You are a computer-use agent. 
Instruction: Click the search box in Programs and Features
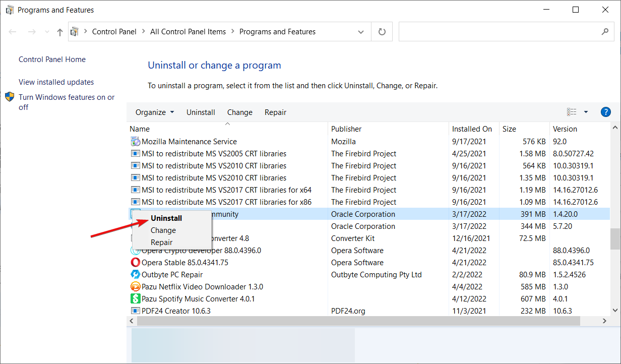pos(506,32)
